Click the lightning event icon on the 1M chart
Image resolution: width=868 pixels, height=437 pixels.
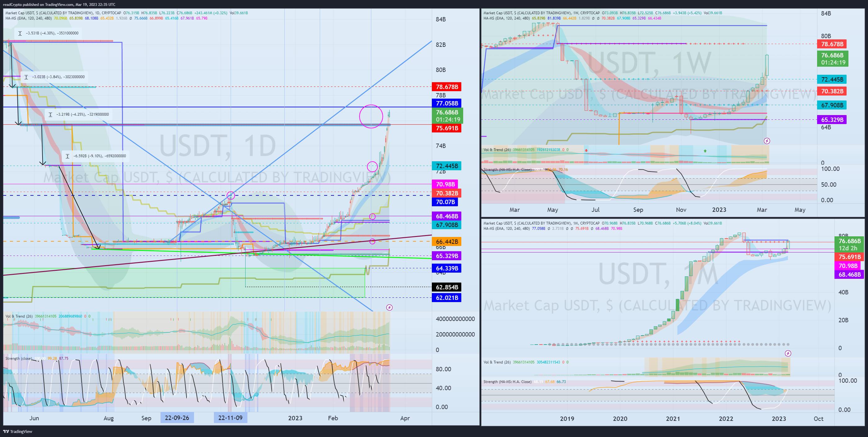point(788,353)
